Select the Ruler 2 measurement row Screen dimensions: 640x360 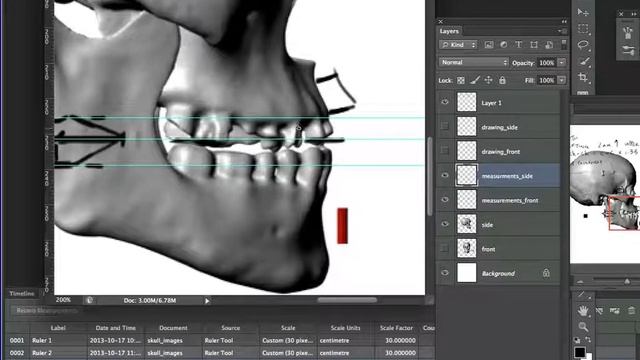(x=220, y=353)
